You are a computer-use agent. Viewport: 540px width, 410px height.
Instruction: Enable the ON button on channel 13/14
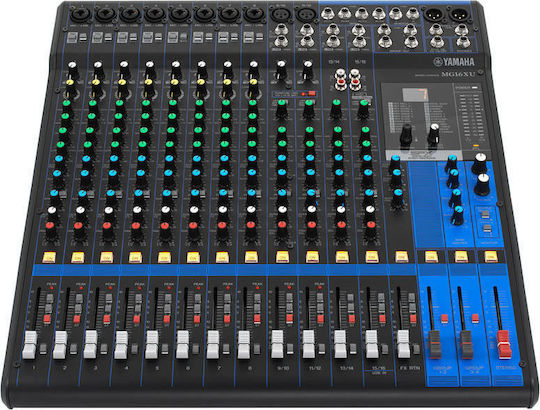342,256
